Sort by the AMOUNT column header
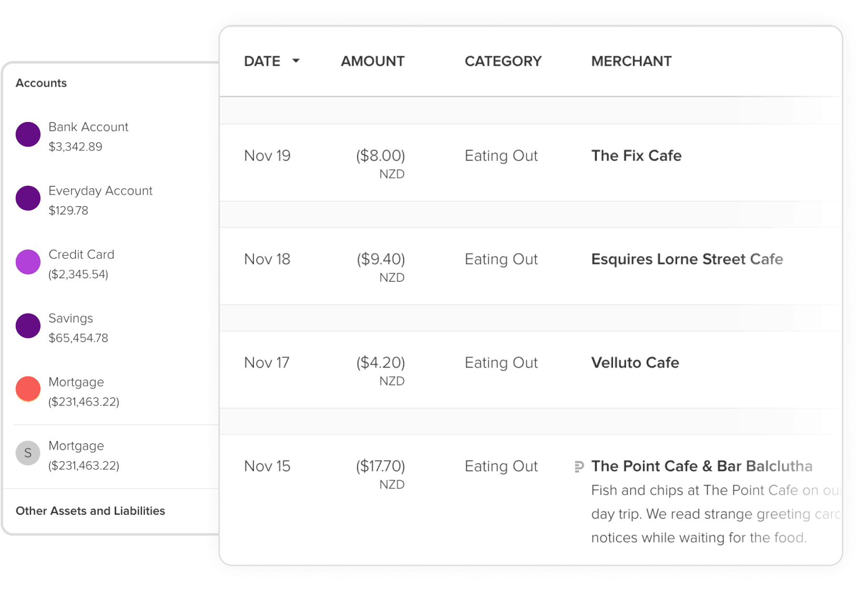 click(372, 61)
